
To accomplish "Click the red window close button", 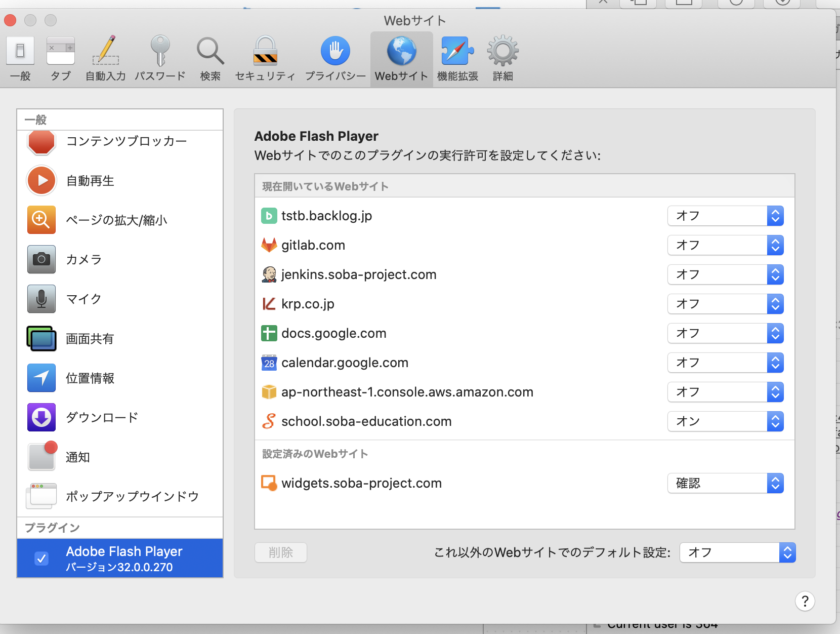I will coord(10,20).
